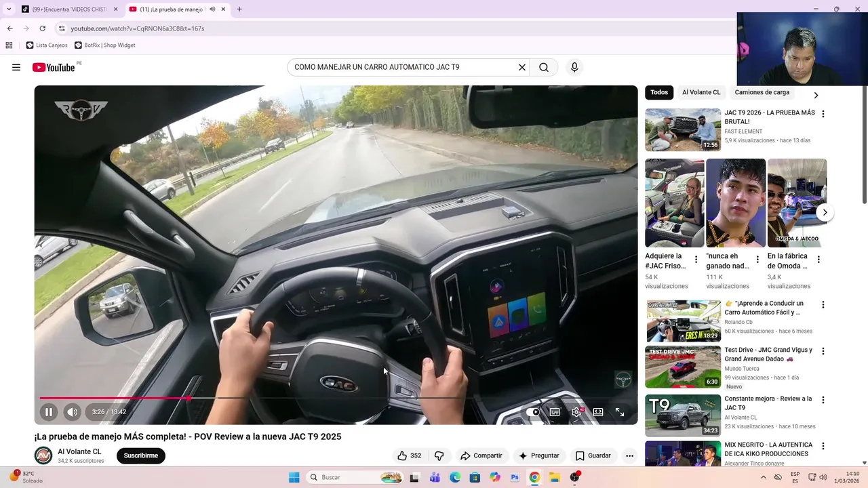Open the tab search dropdown
Screen dimensions: 868x488
[9, 9]
